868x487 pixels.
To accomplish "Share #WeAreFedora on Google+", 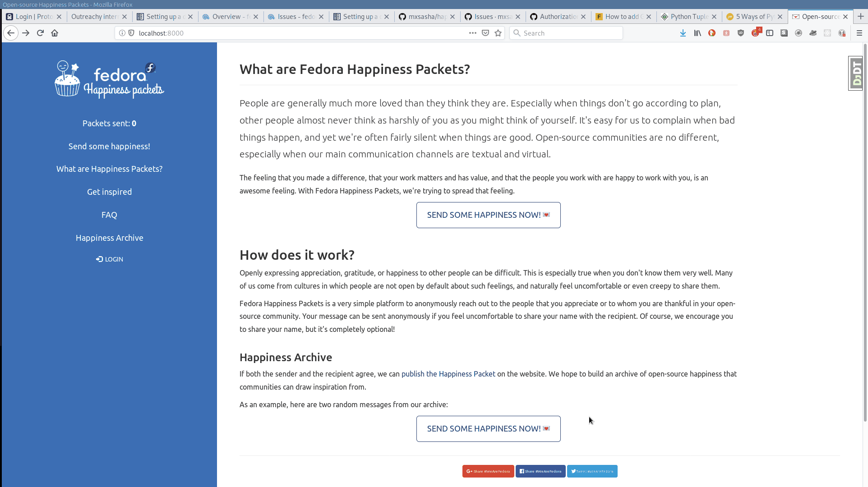I will 488,471.
